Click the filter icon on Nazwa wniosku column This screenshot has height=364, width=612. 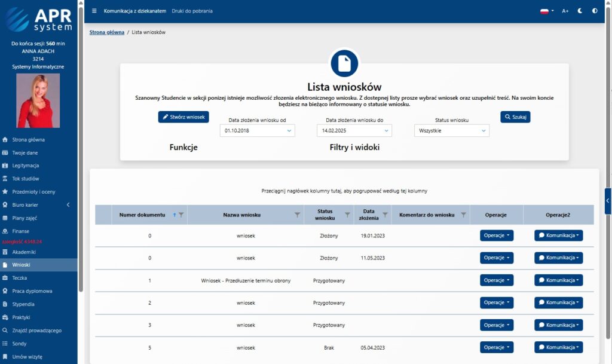[297, 215]
